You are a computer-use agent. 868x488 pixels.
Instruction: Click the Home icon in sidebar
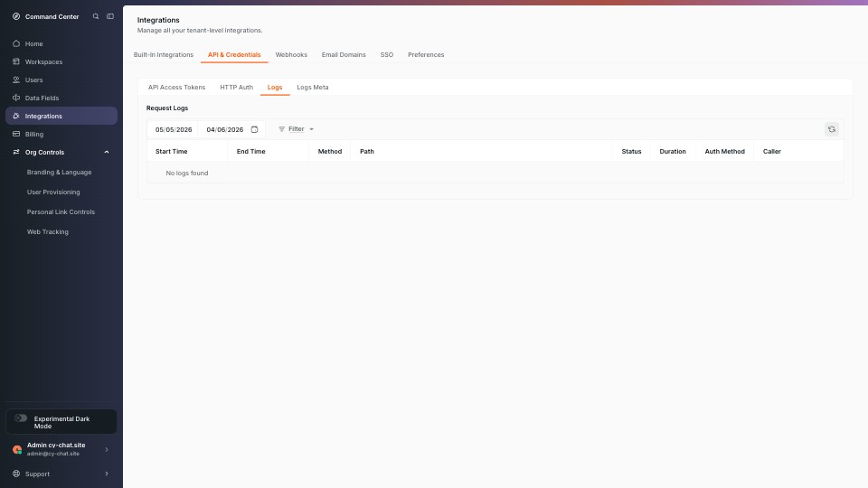click(16, 43)
